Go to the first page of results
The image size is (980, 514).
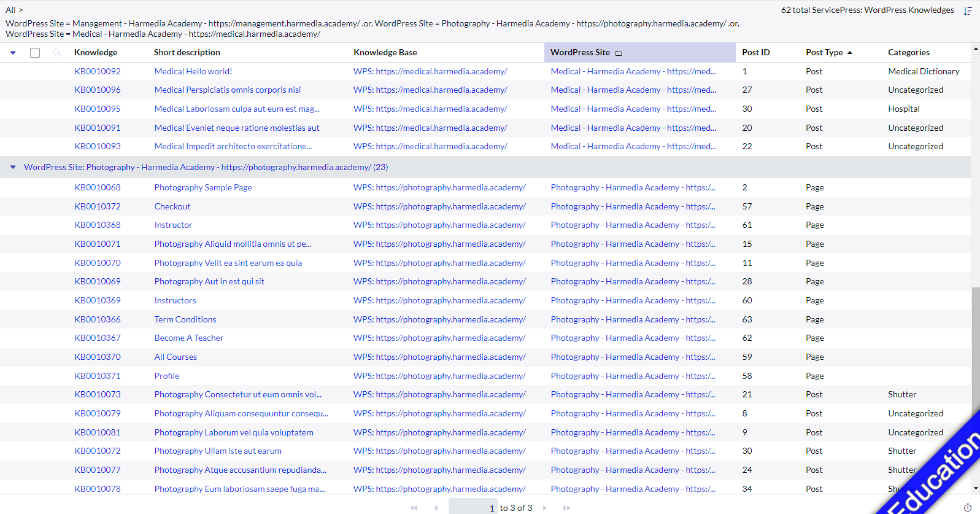pyautogui.click(x=414, y=508)
